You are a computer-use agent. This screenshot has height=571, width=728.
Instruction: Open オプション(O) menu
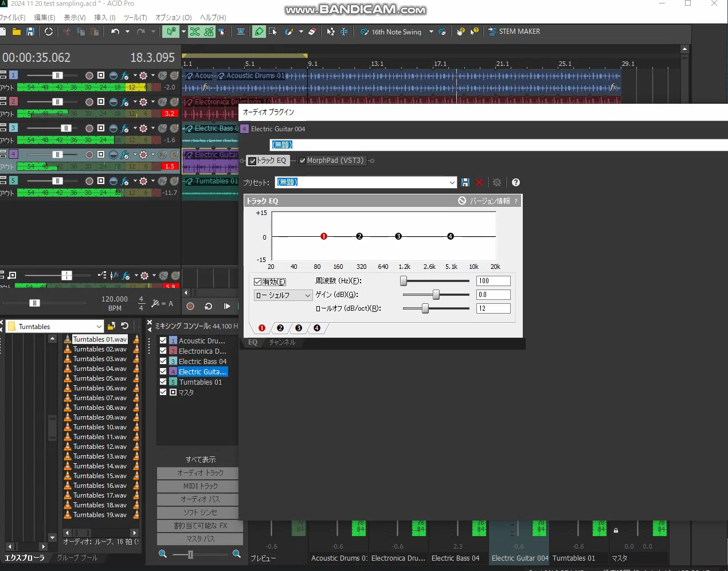click(x=174, y=17)
